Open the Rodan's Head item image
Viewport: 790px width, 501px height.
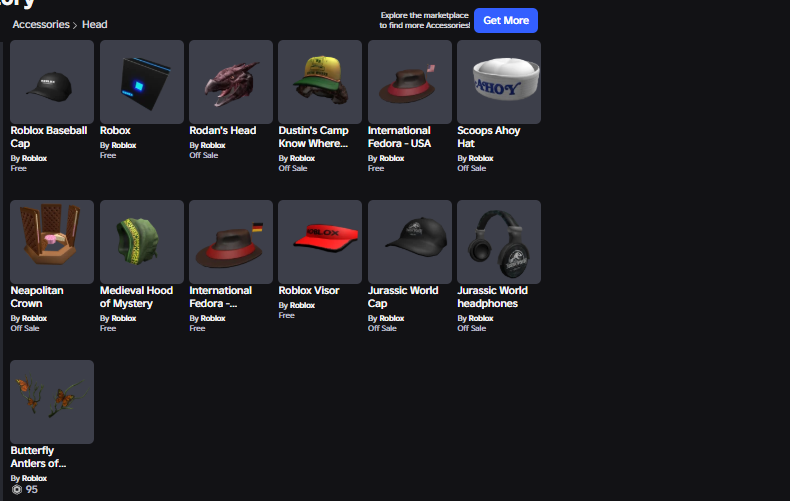click(231, 82)
